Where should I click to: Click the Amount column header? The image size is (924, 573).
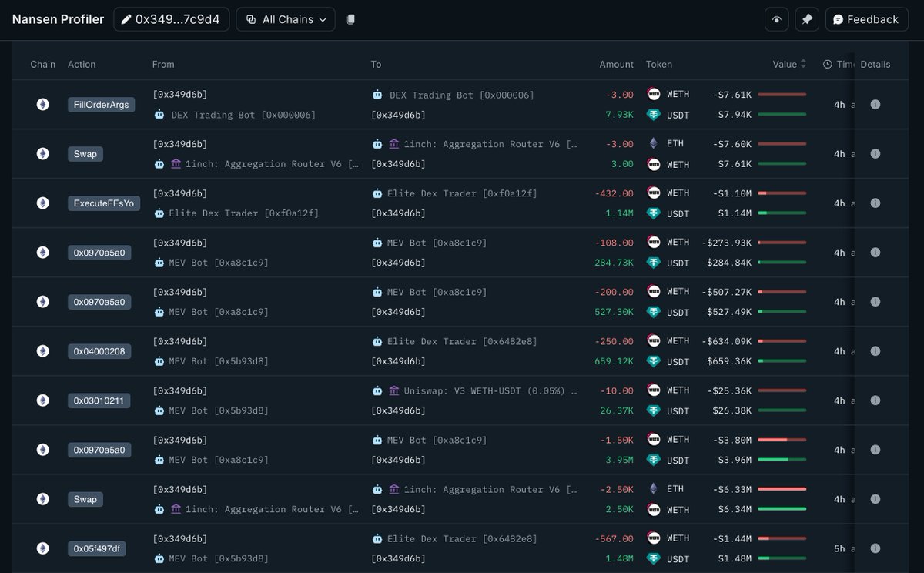(x=617, y=64)
